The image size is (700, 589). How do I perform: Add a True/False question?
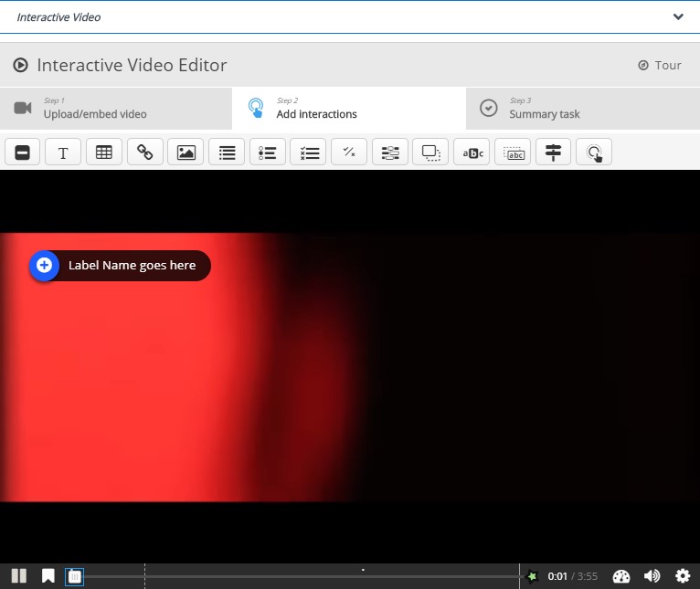(x=349, y=153)
